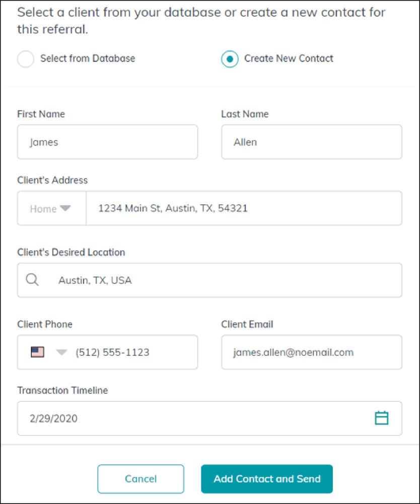
Task: Click the magnifier icon in Desired Location
Action: click(32, 280)
